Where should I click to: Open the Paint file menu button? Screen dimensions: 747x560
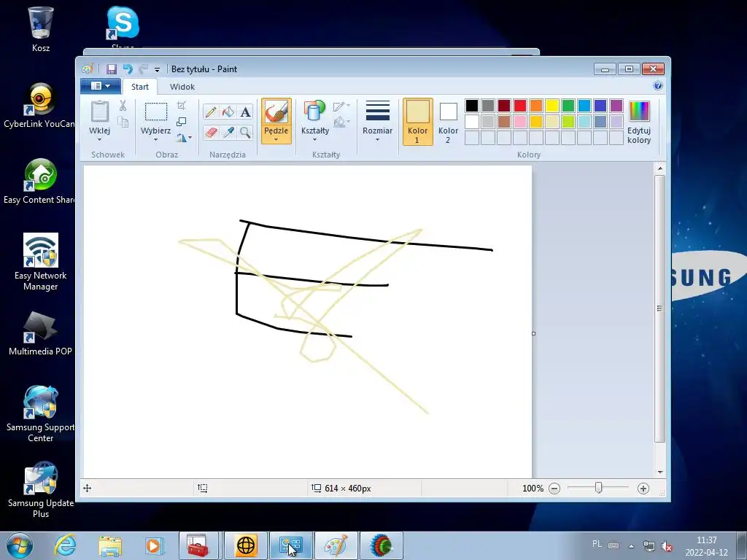[101, 86]
